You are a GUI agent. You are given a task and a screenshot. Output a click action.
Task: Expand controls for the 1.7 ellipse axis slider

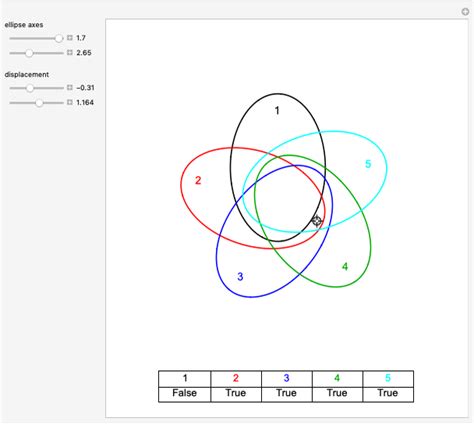tap(70, 38)
